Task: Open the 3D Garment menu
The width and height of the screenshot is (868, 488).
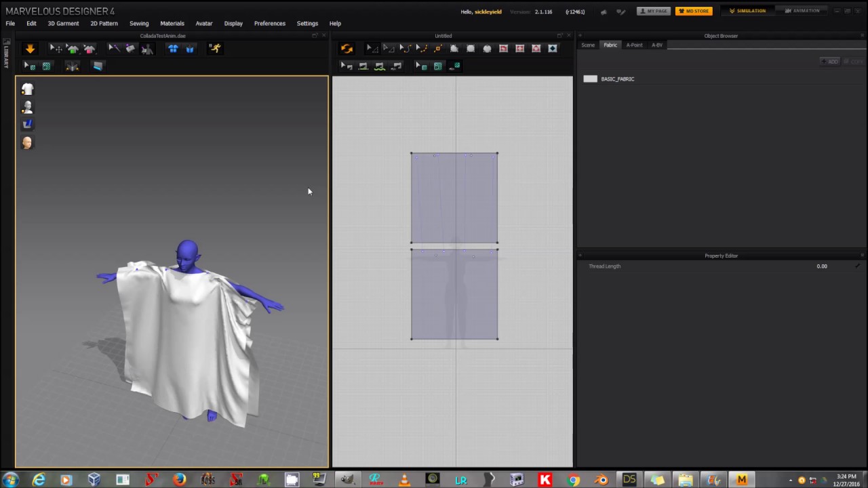Action: point(63,23)
